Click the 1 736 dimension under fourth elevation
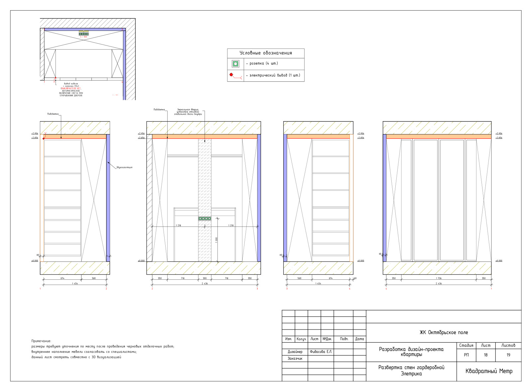Viewport: 532px width, 392px height. pos(439,278)
